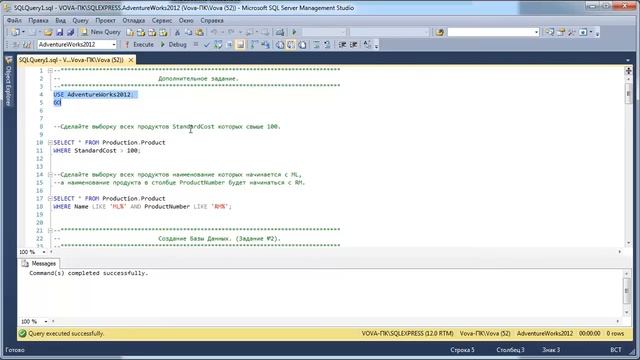The image size is (640, 360).
Task: Open the New Project dropdown arrow
Action: (23, 32)
